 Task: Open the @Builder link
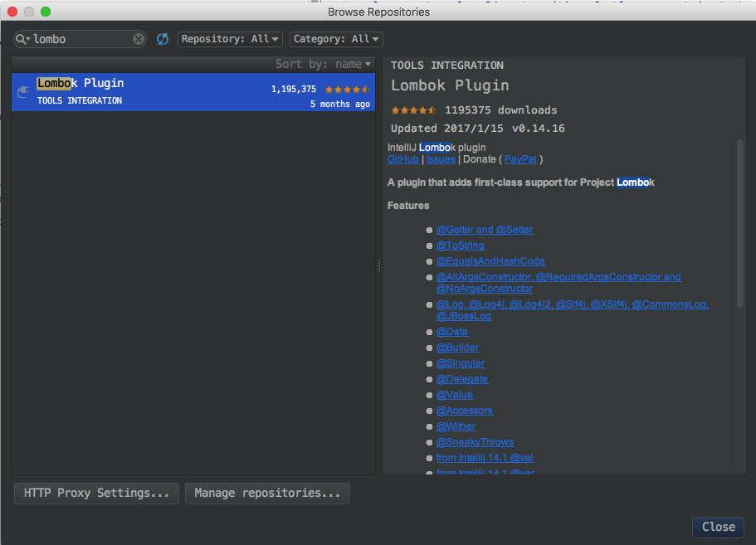click(457, 348)
